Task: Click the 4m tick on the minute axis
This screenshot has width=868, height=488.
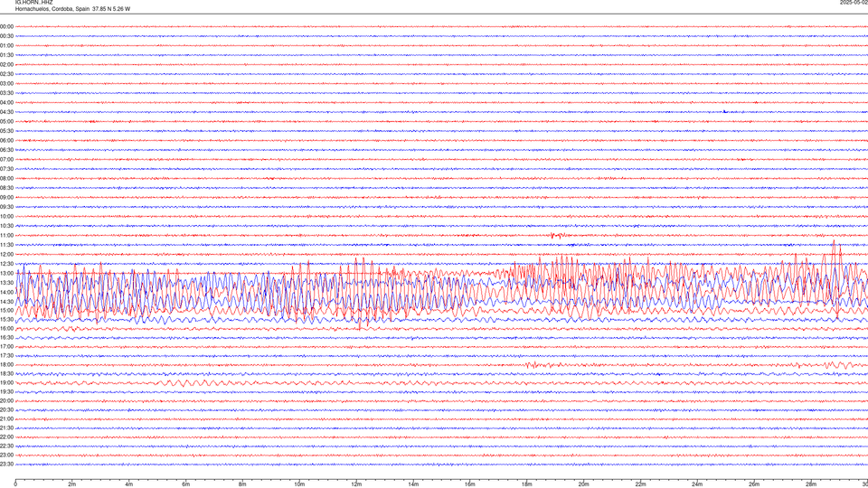Action: tap(129, 484)
